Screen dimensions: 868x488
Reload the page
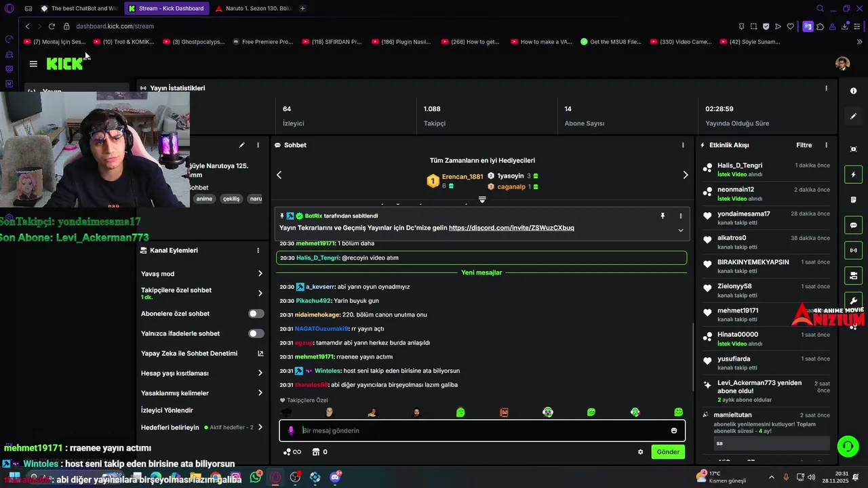(52, 26)
